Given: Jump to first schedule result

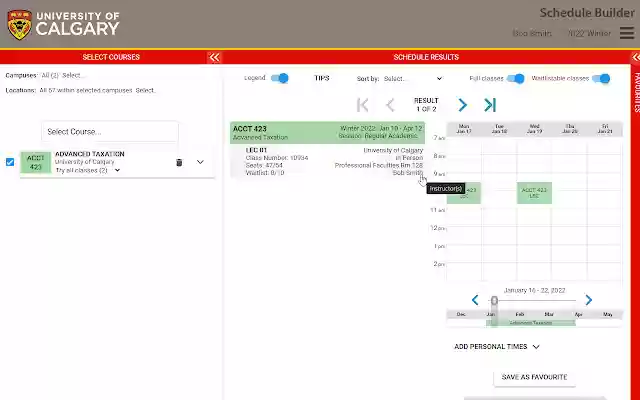Looking at the screenshot, I should point(362,105).
